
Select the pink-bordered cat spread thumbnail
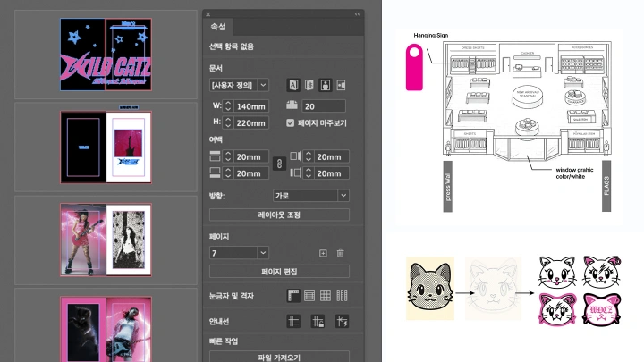[x=106, y=329]
